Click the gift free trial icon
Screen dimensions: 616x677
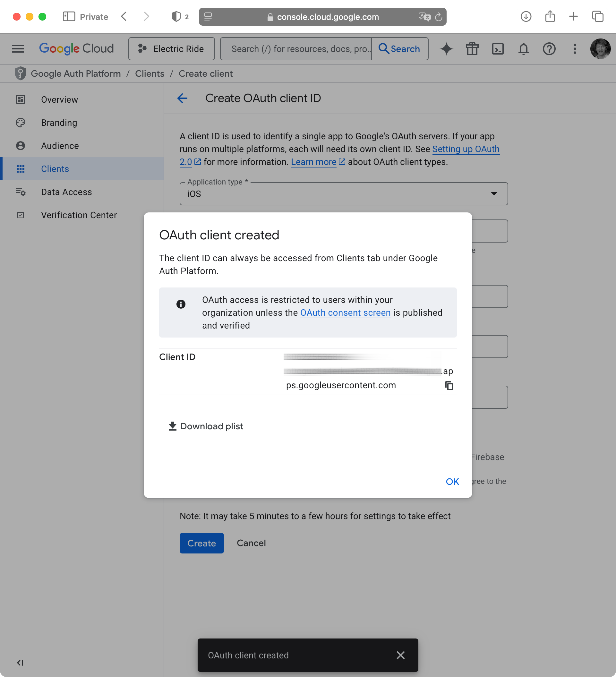coord(472,49)
